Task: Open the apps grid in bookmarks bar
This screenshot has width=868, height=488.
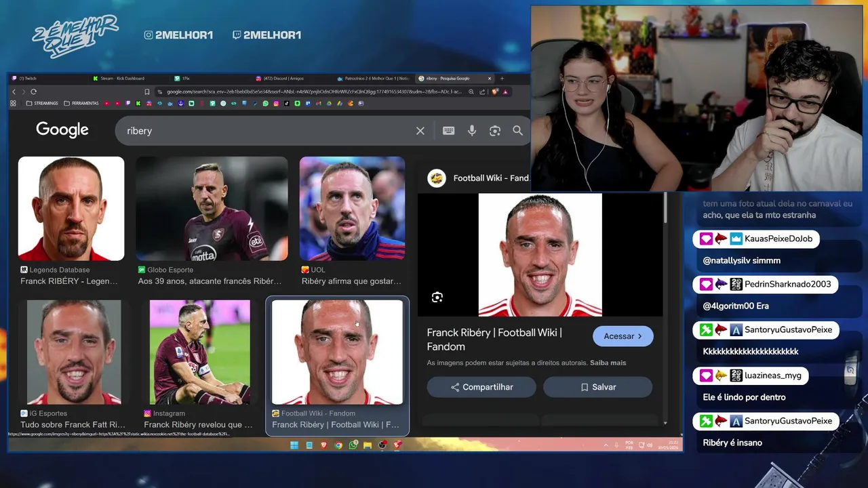Action: 13,103
